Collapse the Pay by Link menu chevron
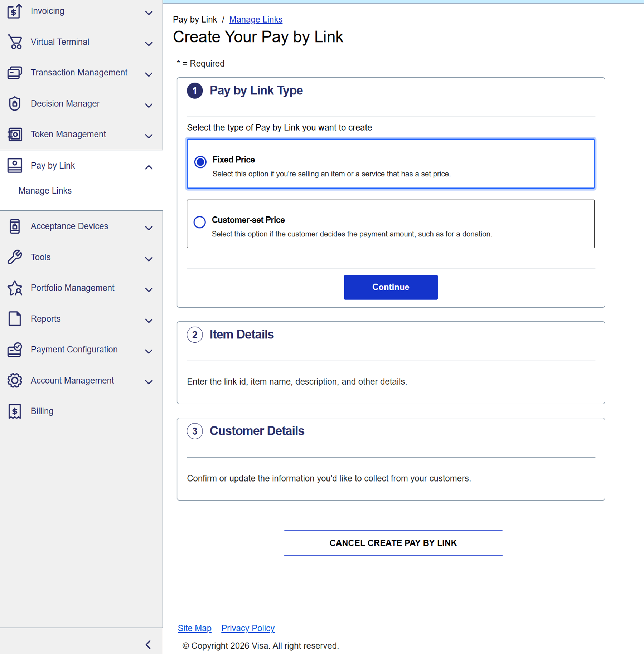This screenshot has height=654, width=644. point(149,167)
